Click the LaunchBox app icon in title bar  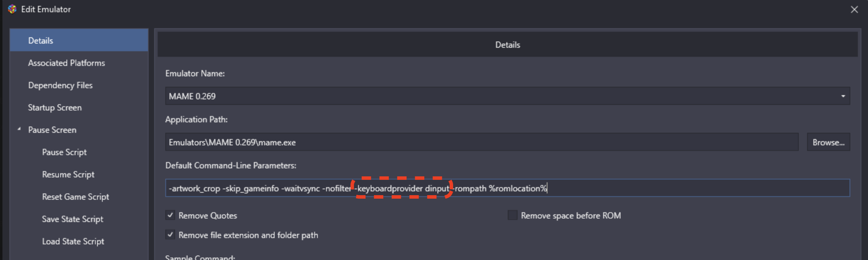click(x=12, y=9)
